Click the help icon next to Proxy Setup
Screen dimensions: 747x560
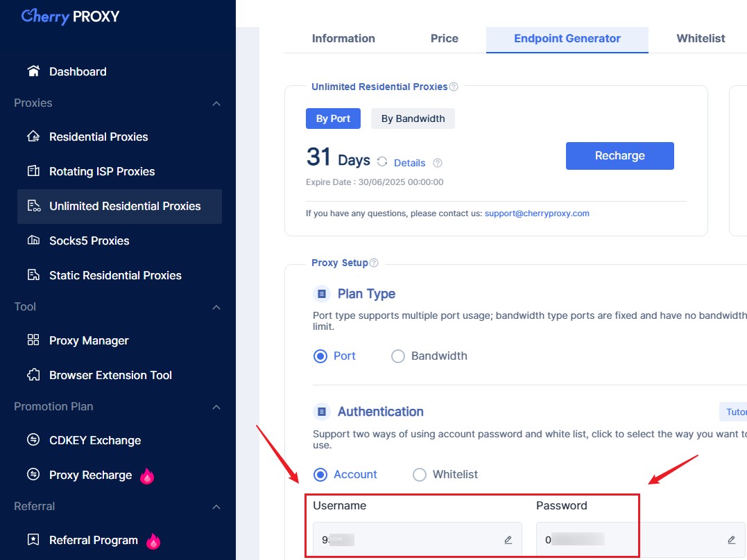(374, 263)
